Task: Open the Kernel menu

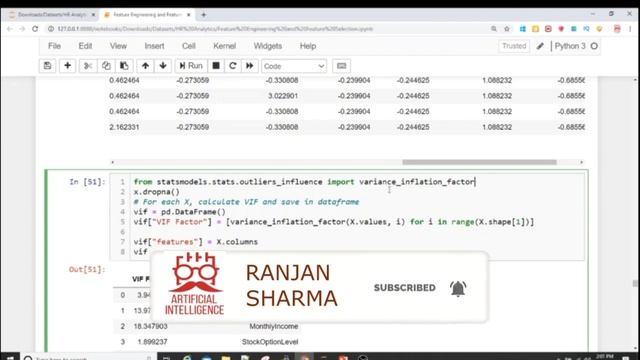Action: coord(224,46)
